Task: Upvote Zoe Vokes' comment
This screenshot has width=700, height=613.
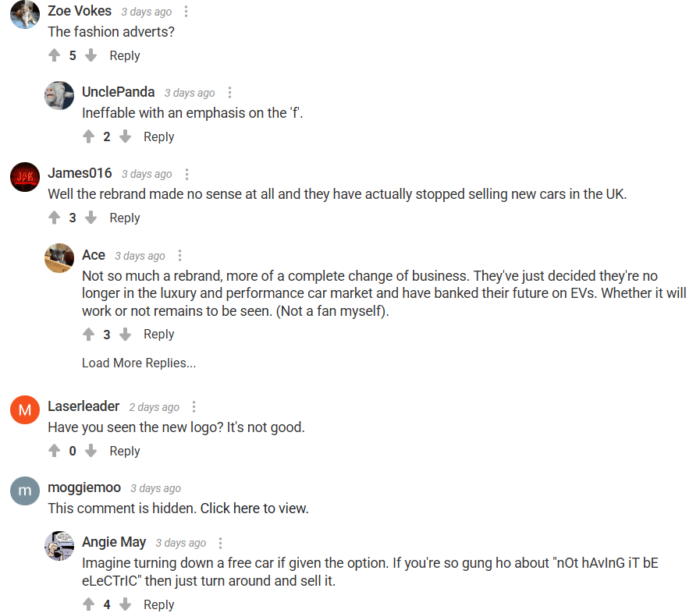Action: 54,55
